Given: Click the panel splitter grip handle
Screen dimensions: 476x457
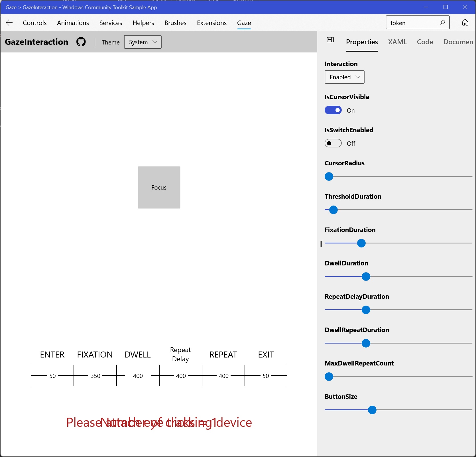Looking at the screenshot, I should tap(321, 244).
